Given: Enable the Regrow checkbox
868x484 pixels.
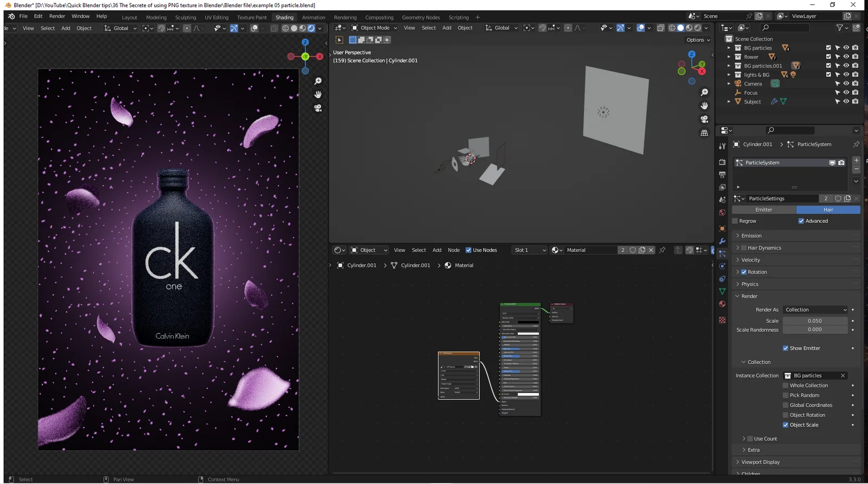Looking at the screenshot, I should click(735, 221).
